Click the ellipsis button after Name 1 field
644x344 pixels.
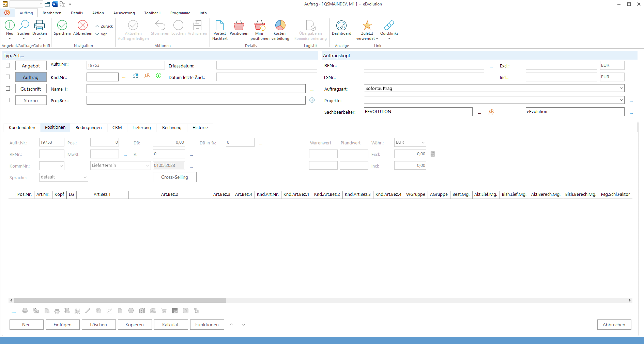[312, 89]
